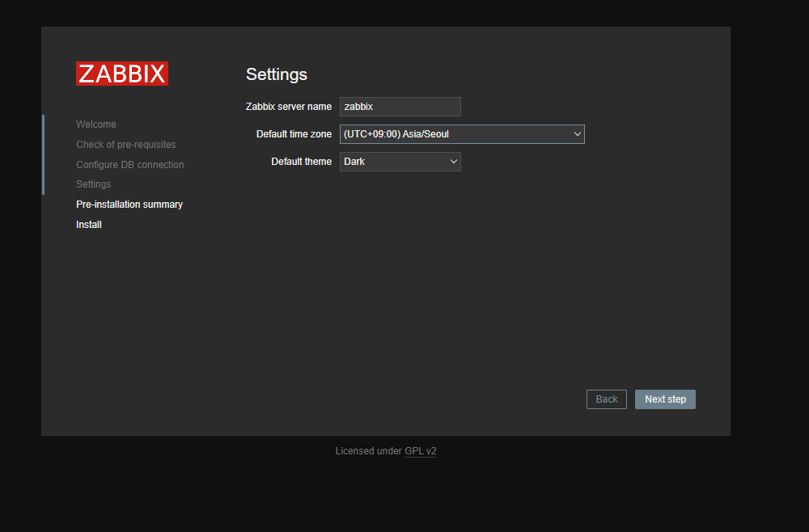809x532 pixels.
Task: Select the Welcome step in sidebar
Action: [x=95, y=124]
